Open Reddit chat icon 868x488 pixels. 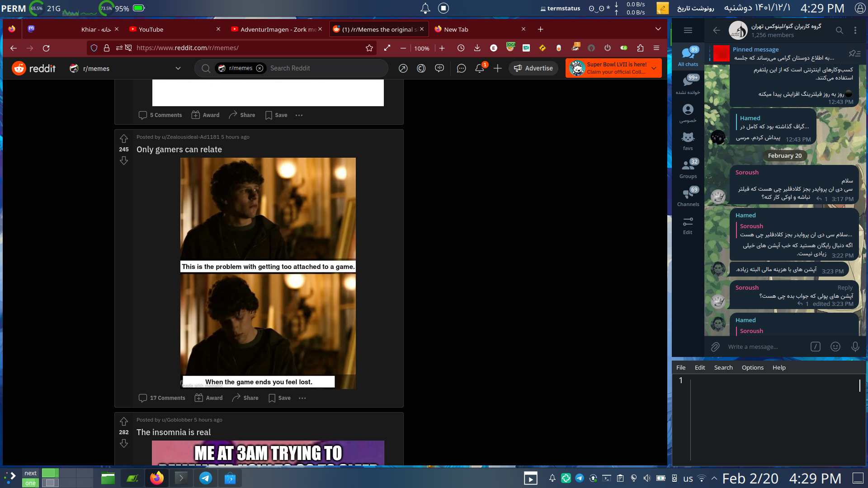[x=461, y=68]
